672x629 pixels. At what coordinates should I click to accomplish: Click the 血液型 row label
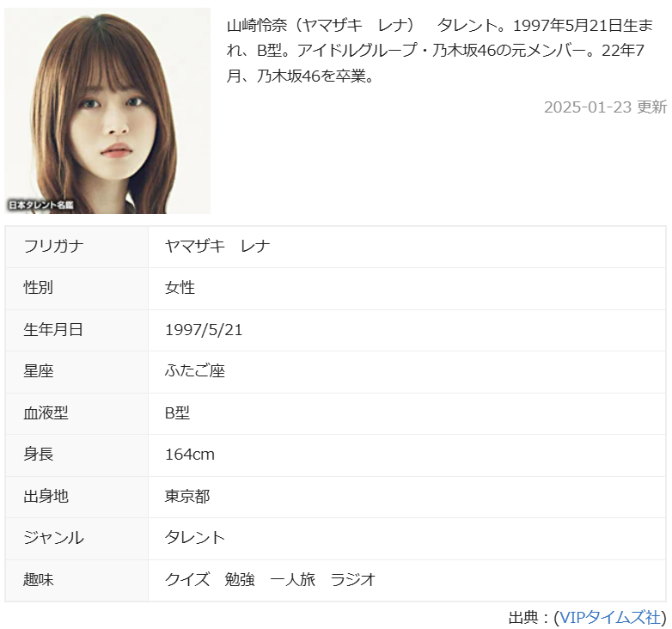tap(46, 413)
